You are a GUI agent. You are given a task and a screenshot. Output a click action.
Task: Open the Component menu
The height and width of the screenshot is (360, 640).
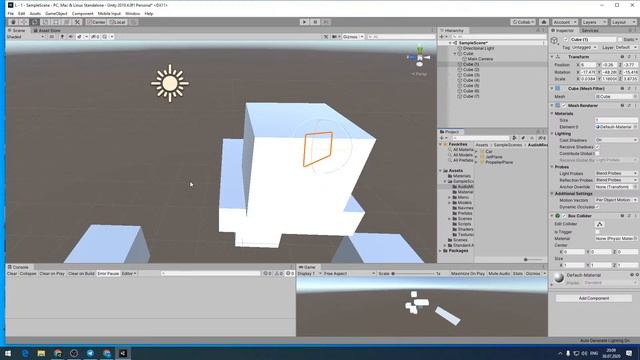click(82, 13)
